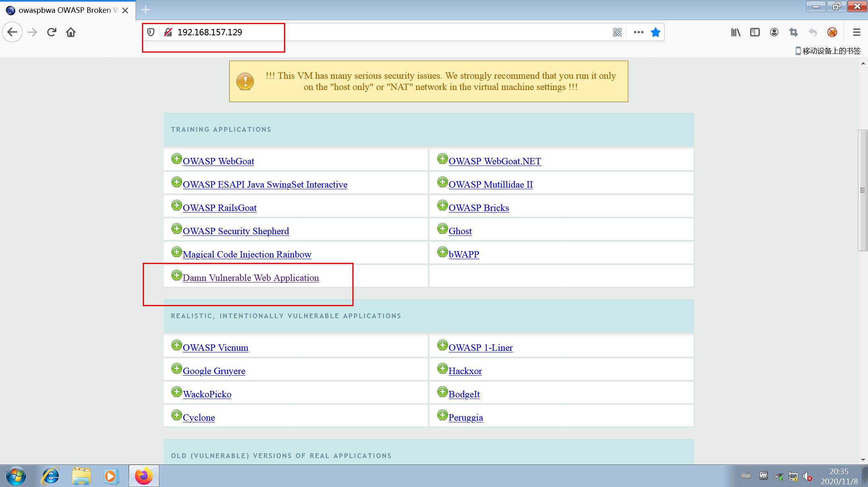868x487 pixels.
Task: Click the screenshot crop tool icon
Action: coord(793,32)
